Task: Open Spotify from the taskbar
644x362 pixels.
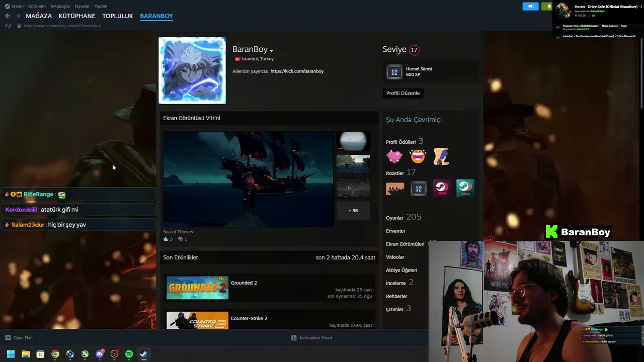Action: (x=129, y=354)
